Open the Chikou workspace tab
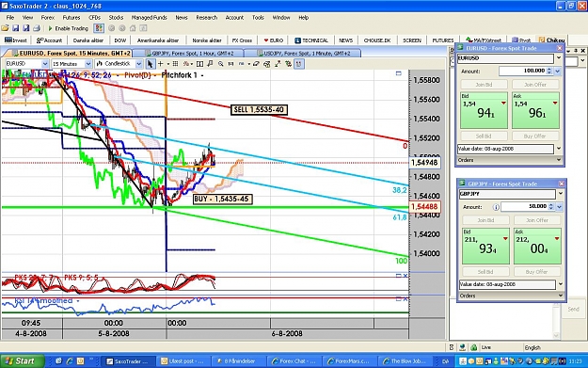Viewport: 588px width, 368px height. 551,40
